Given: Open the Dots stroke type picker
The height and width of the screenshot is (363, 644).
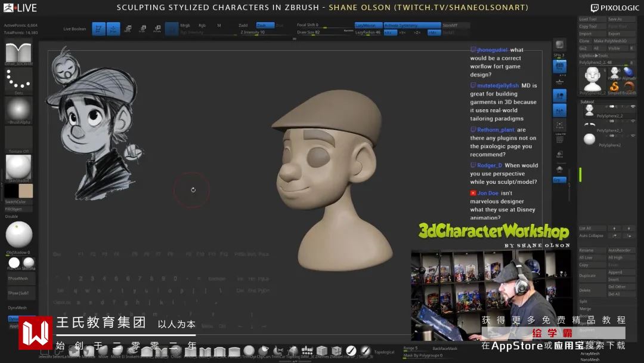Looking at the screenshot, I should [x=18, y=80].
